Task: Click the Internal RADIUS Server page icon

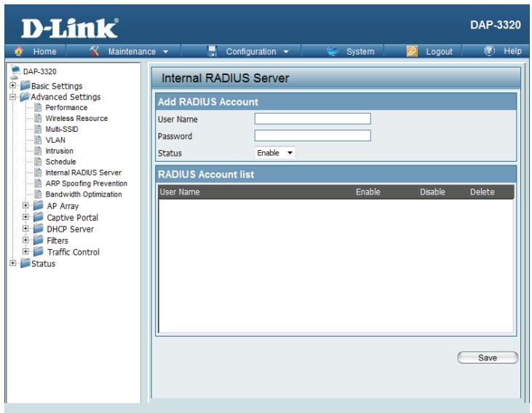Action: pyautogui.click(x=38, y=173)
